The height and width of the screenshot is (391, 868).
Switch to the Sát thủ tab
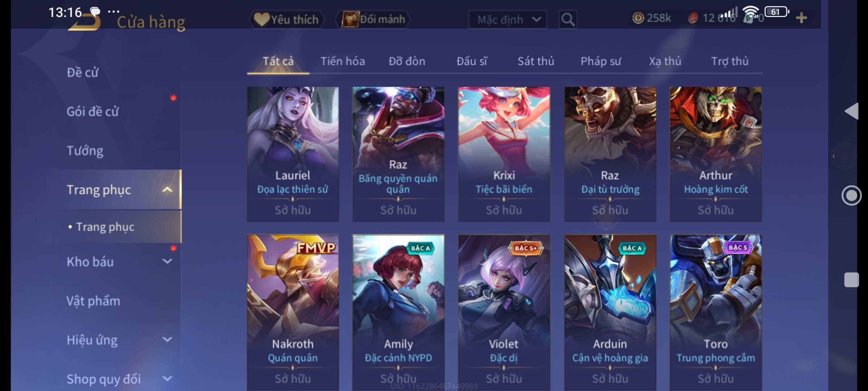coord(536,61)
